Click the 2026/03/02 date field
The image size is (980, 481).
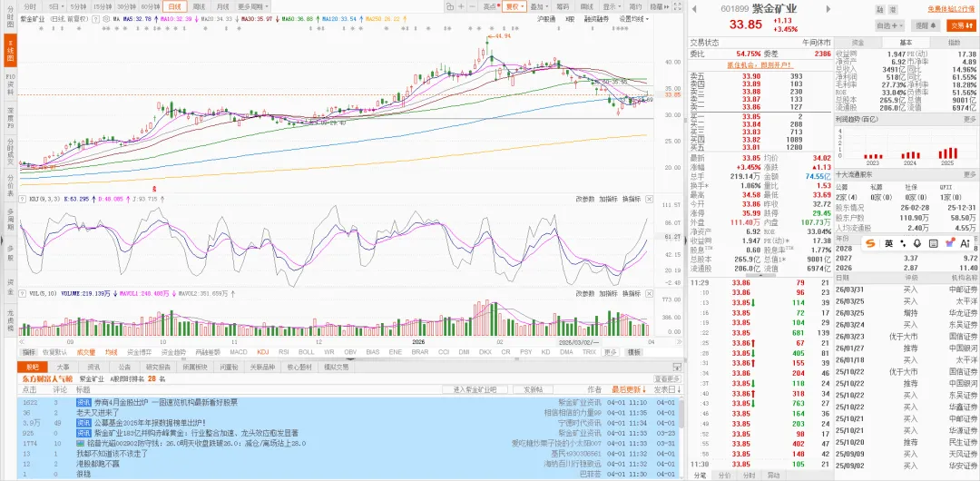pos(579,342)
